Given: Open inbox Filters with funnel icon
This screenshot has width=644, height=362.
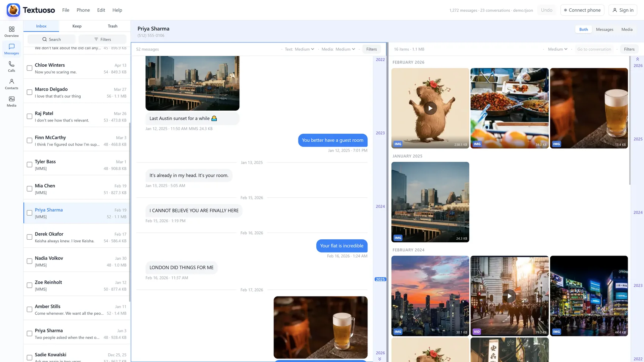Looking at the screenshot, I should coord(102,39).
